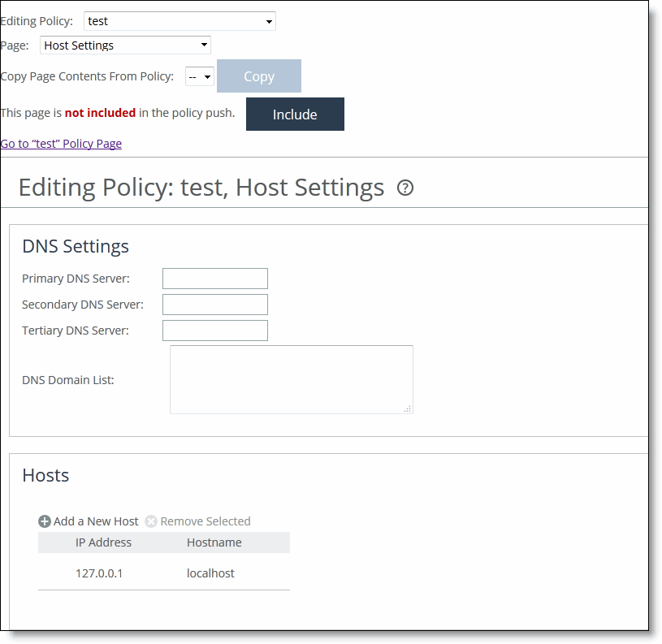The height and width of the screenshot is (644, 662).
Task: Open the Editing Policy dropdown showing test
Action: [180, 21]
